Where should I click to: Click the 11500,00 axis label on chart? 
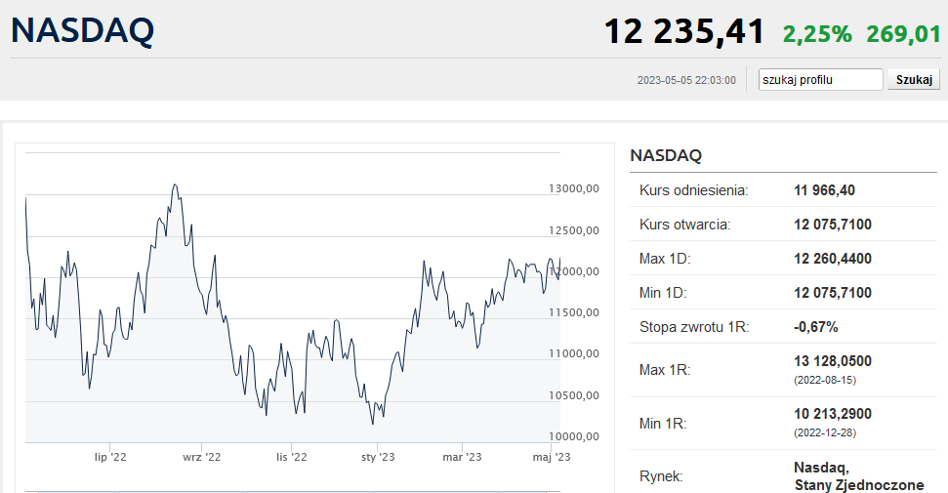[x=574, y=313]
